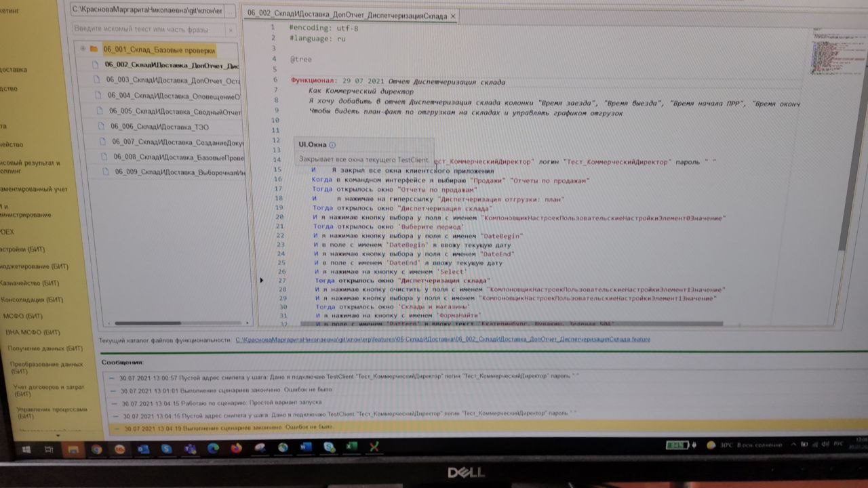Open File Explorer from the taskbar
This screenshot has width=868, height=488.
(72, 449)
